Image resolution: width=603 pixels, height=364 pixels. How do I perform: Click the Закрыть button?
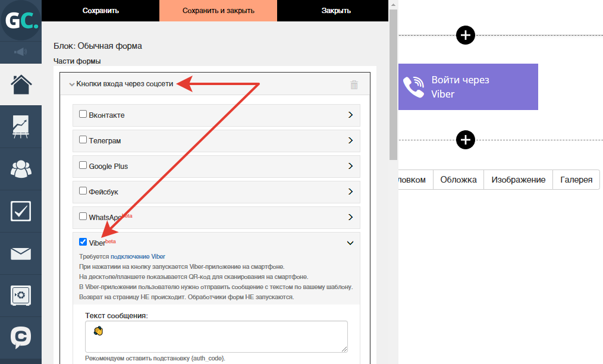click(x=336, y=11)
